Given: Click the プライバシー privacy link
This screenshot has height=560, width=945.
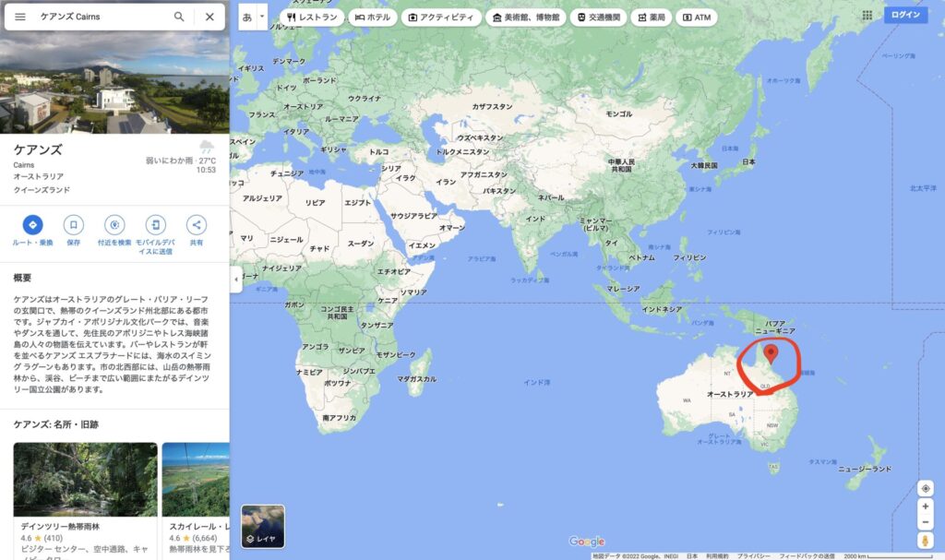Looking at the screenshot, I should click(753, 555).
